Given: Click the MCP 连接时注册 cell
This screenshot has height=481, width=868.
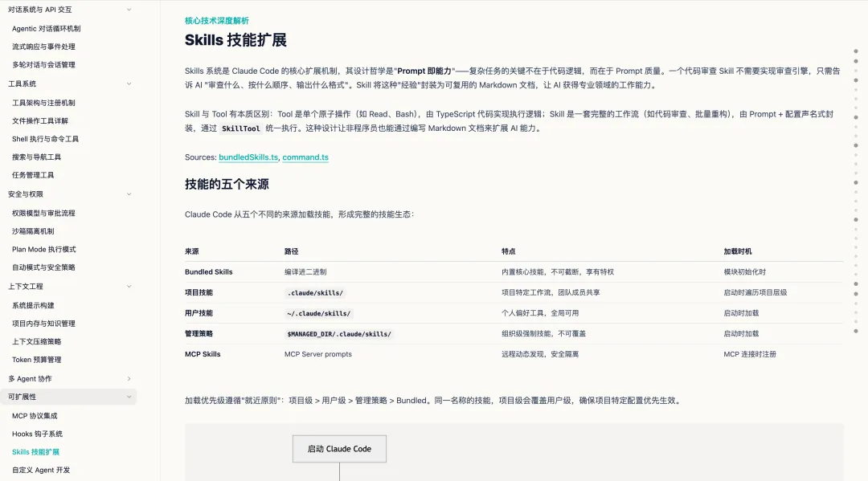Looking at the screenshot, I should (x=750, y=354).
